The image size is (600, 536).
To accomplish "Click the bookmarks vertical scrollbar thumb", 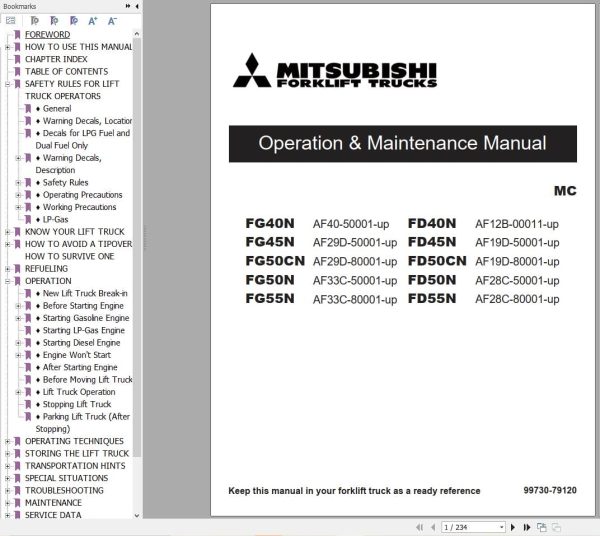I will pos(137,247).
